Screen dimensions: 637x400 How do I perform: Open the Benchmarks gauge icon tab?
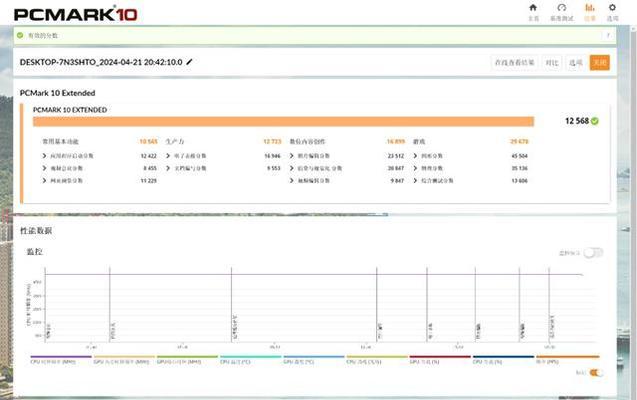(562, 7)
